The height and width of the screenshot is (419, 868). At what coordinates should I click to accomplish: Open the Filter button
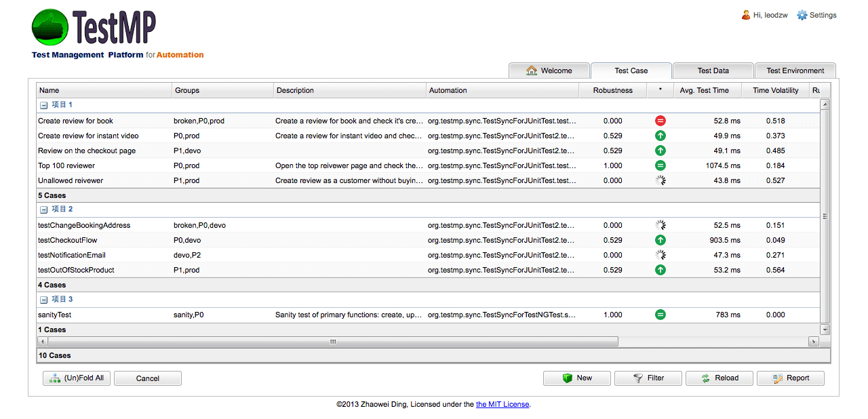click(648, 378)
